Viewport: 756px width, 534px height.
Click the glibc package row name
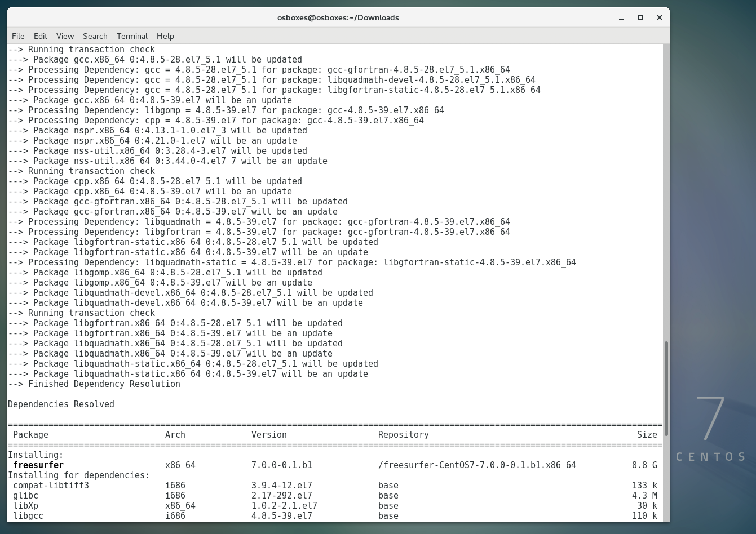pyautogui.click(x=25, y=496)
